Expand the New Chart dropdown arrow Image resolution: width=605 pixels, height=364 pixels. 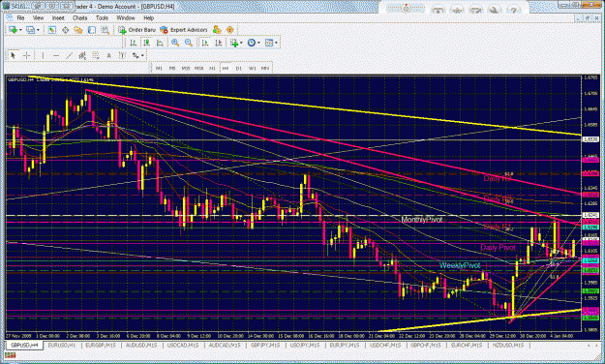coord(20,30)
